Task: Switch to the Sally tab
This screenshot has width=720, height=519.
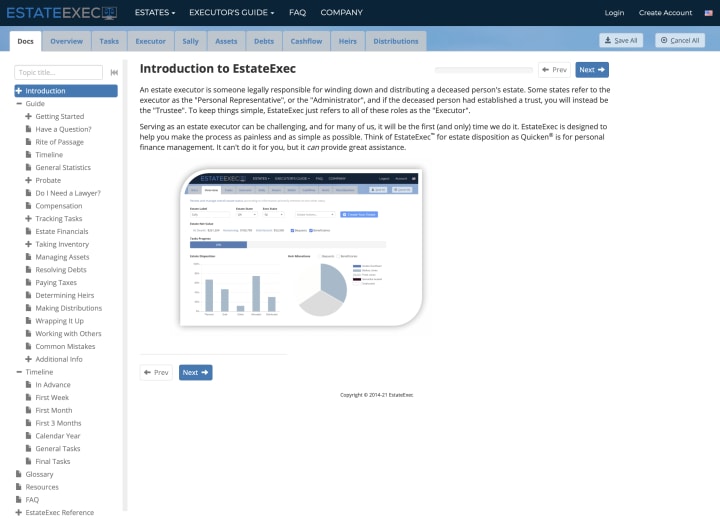Action: [190, 41]
